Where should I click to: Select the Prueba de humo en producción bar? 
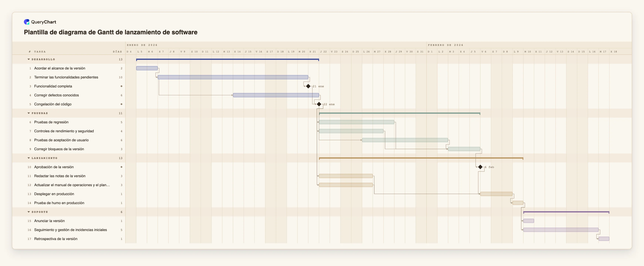(x=518, y=203)
